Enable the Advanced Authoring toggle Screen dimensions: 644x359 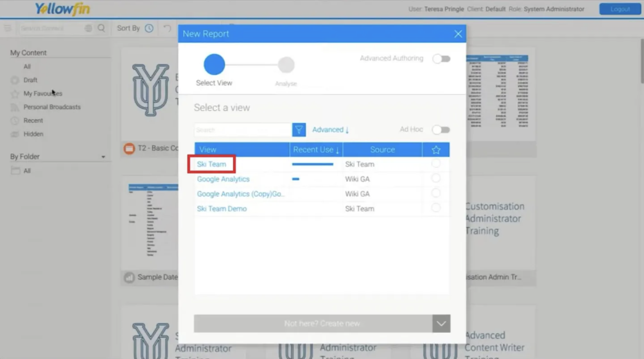441,59
